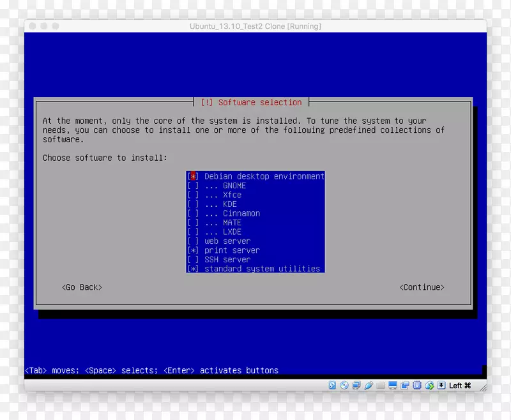This screenshot has height=420, width=511.
Task: Activate the Continue button
Action: pos(422,287)
